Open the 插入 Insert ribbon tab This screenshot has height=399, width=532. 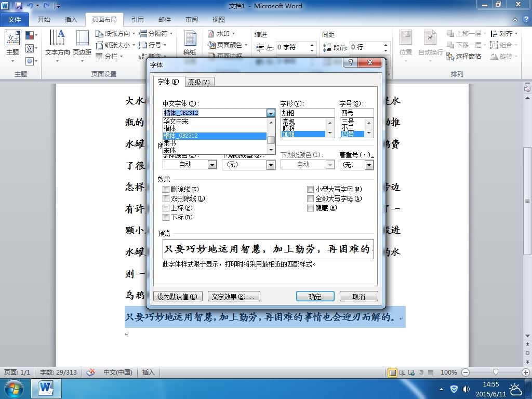pyautogui.click(x=71, y=20)
